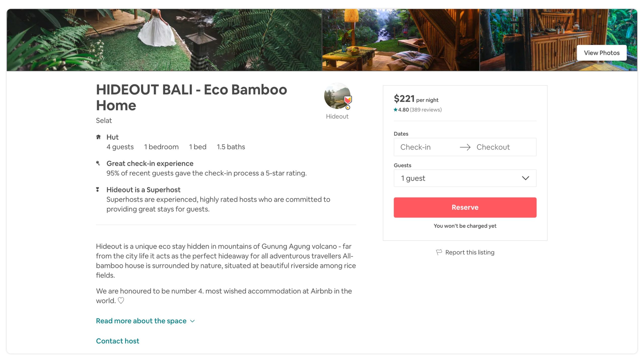This screenshot has height=358, width=644.
Task: Click the Superhost medal icon
Action: [x=98, y=190]
